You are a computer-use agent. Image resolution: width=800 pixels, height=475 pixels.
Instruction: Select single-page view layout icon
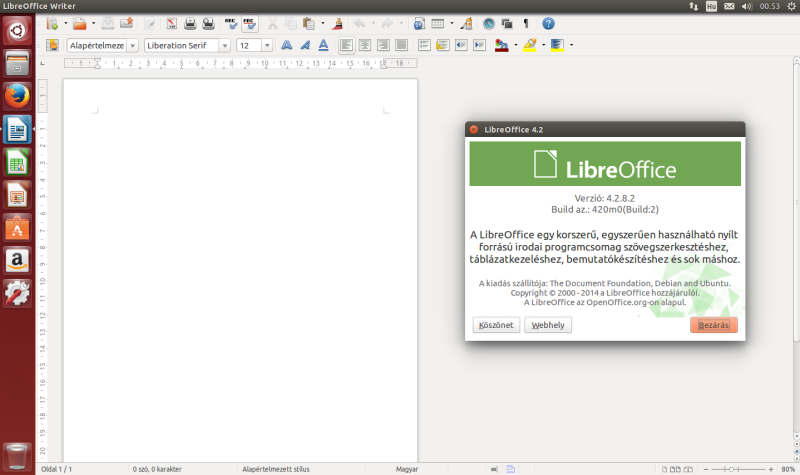pyautogui.click(x=664, y=469)
